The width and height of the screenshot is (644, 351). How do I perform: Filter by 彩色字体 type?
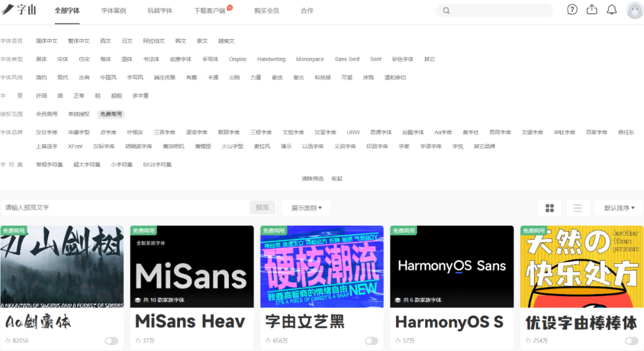point(402,59)
